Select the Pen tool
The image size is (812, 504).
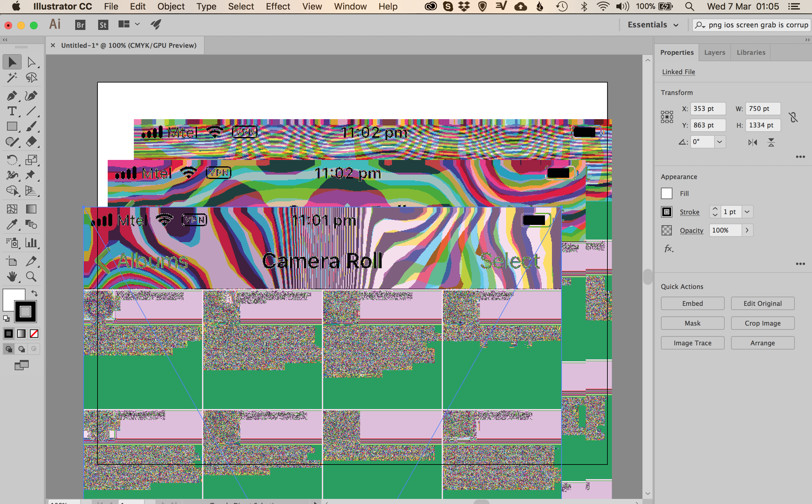[x=12, y=96]
